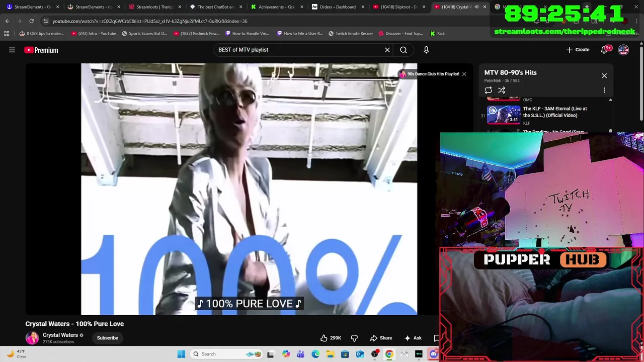Open the YouTube guide hamburger menu
Image resolution: width=644 pixels, height=362 pixels.
click(12, 50)
